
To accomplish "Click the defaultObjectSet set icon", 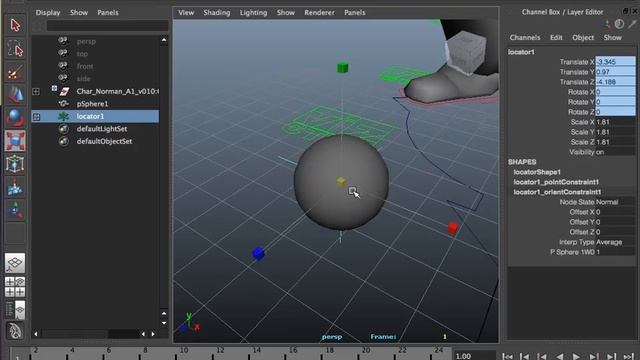I will tap(63, 141).
